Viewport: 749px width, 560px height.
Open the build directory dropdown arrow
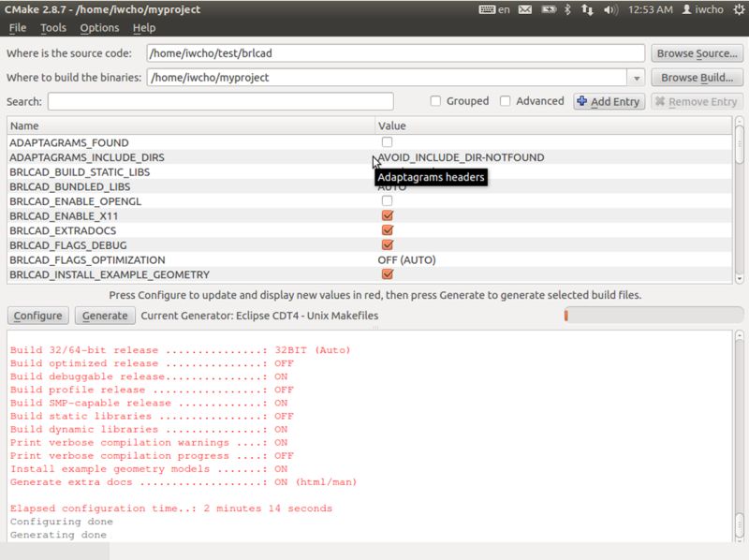(x=638, y=78)
